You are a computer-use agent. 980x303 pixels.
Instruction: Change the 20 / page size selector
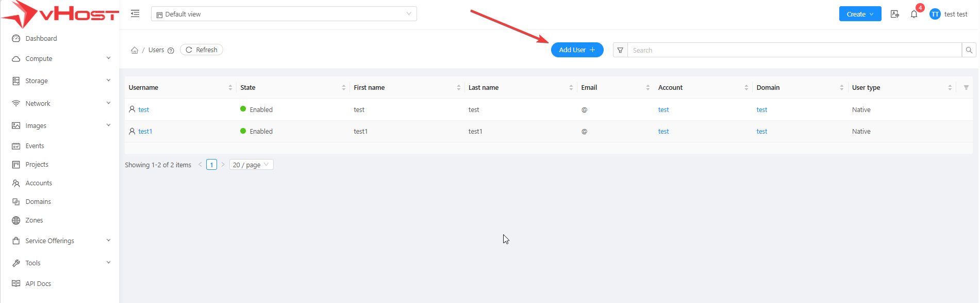[251, 165]
